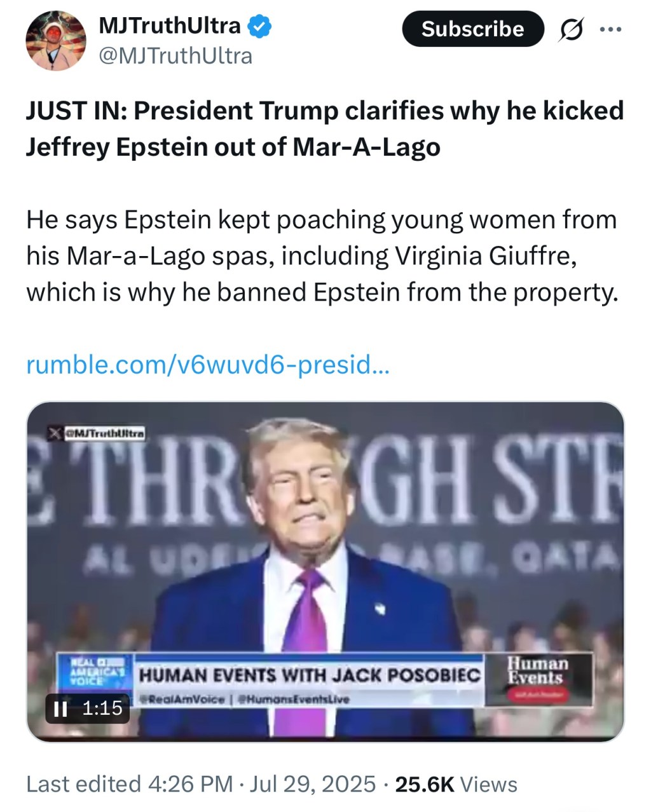Open the Last edited 4:26 PM edit history
This screenshot has width=651, height=812.
130,784
